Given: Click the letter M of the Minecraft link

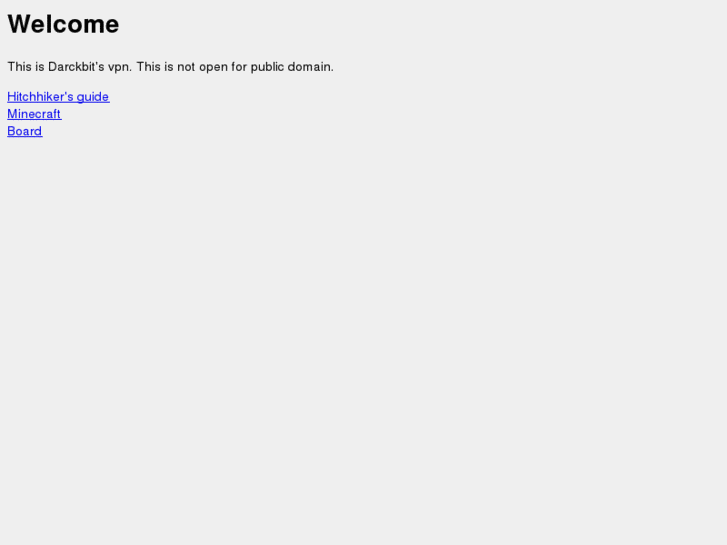Looking at the screenshot, I should pos(12,114).
